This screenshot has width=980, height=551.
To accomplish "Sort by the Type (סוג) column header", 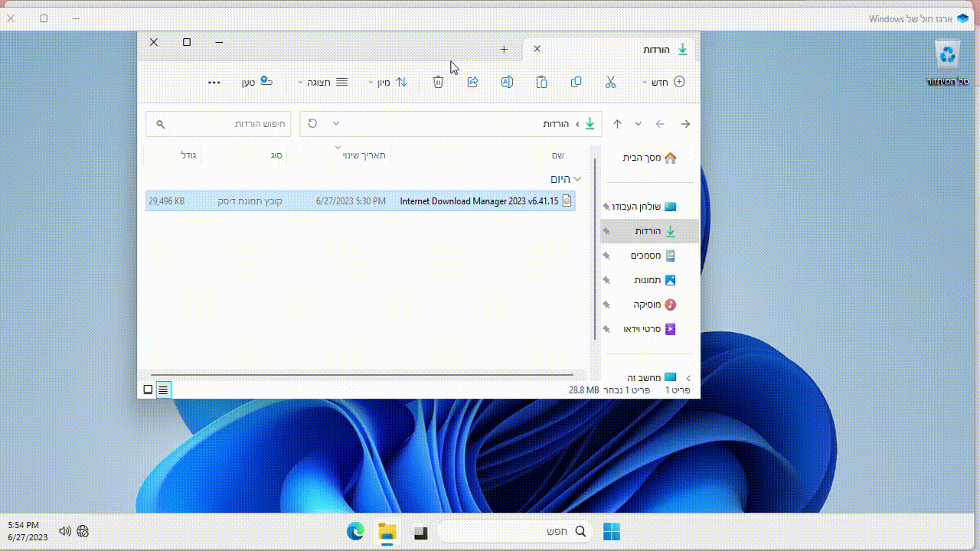I will [x=243, y=155].
